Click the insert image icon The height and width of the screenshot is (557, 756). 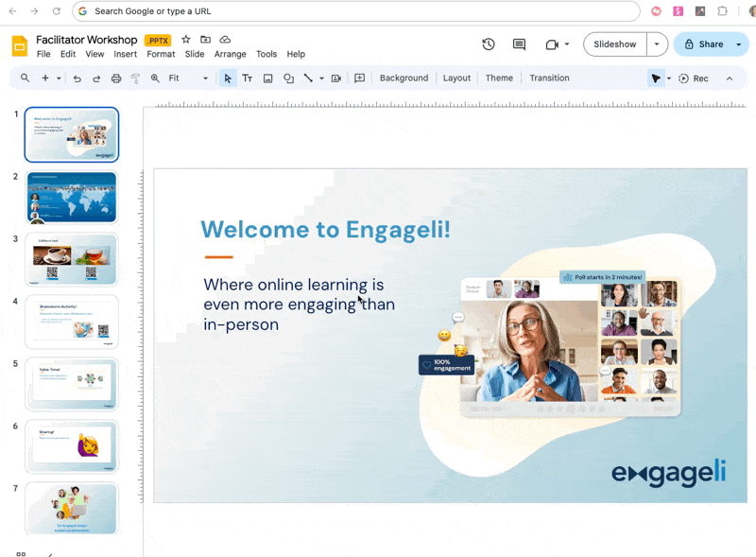point(268,78)
